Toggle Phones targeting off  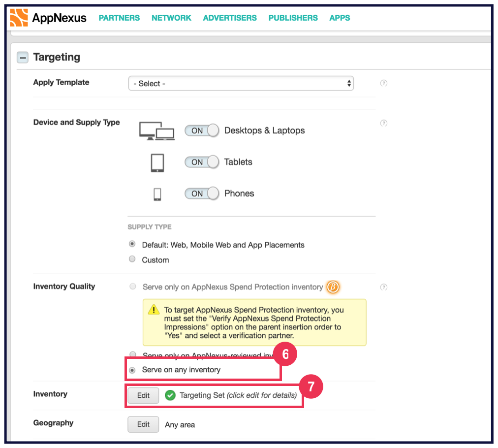coord(202,193)
